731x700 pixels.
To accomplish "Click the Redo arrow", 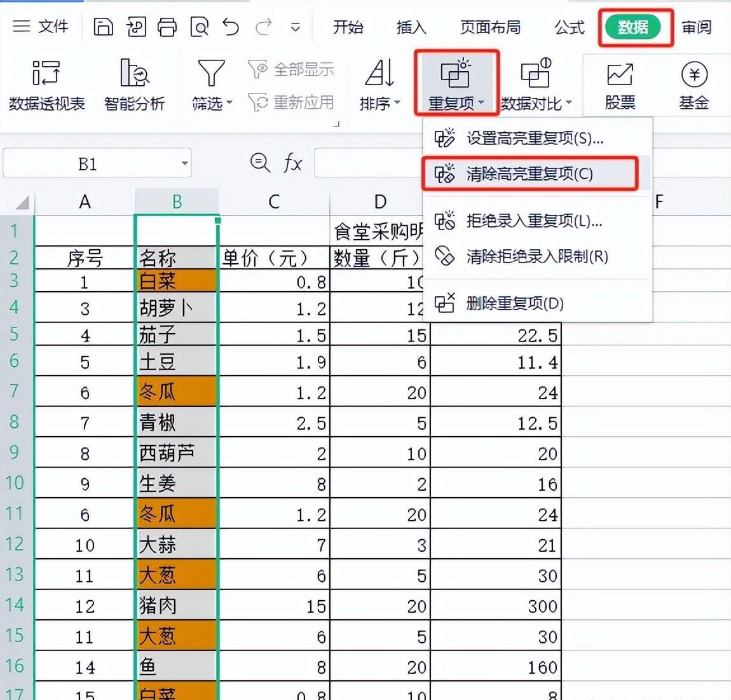I will [263, 27].
